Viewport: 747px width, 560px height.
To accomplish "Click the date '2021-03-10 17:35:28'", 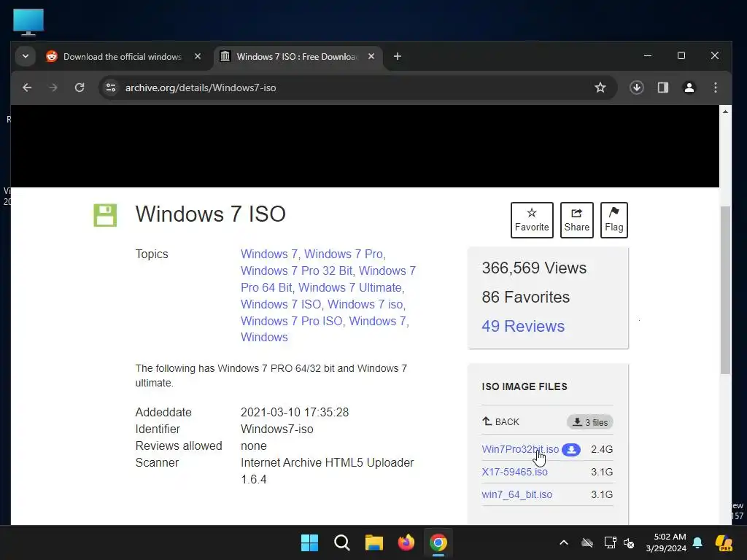I will (x=295, y=413).
